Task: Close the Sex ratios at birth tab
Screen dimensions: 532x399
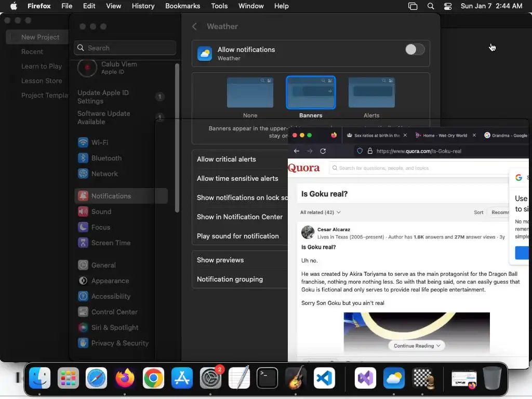Action: [405, 136]
